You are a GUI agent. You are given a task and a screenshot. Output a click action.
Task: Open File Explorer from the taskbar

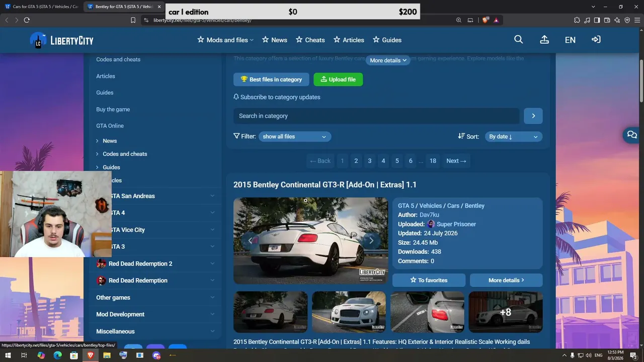107,355
